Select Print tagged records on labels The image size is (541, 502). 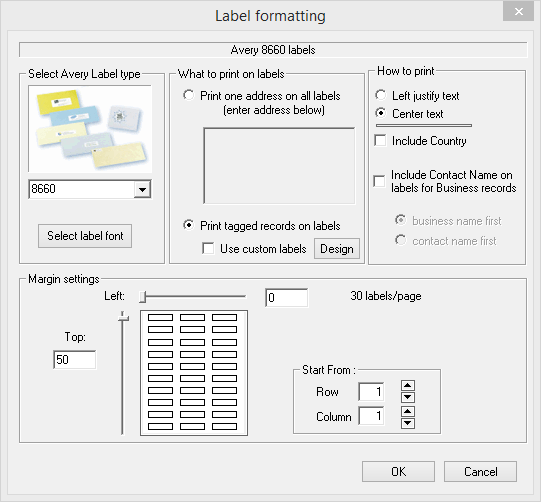pos(189,225)
